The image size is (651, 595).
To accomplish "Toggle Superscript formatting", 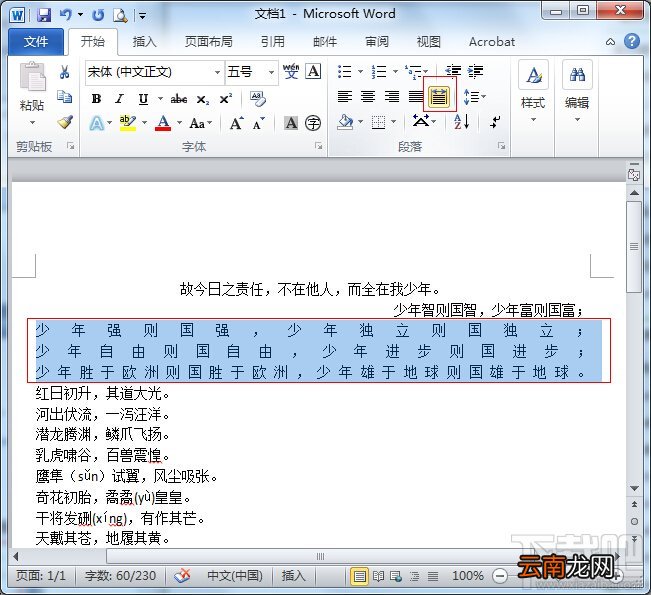I will point(225,99).
